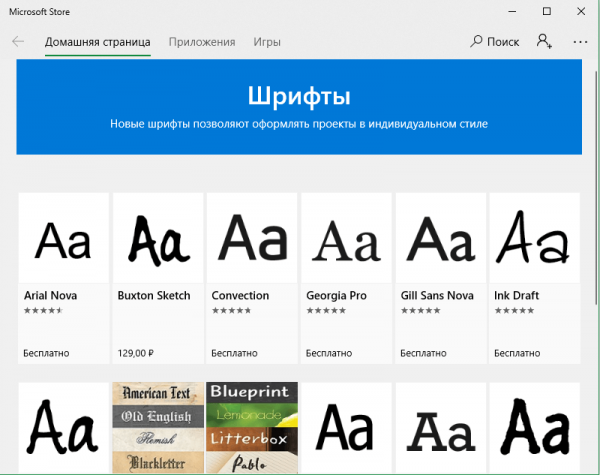This screenshot has height=475, width=600.
Task: Close the Microsoft Store window
Action: (x=581, y=11)
